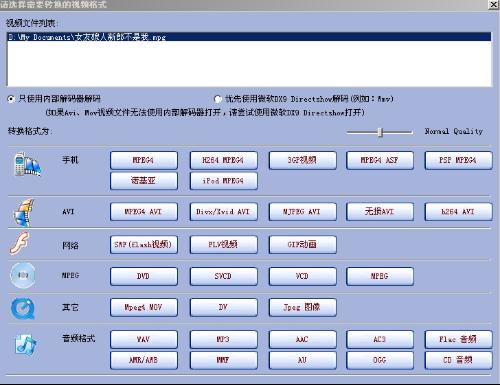Click empty area of video file list box

tap(249, 63)
